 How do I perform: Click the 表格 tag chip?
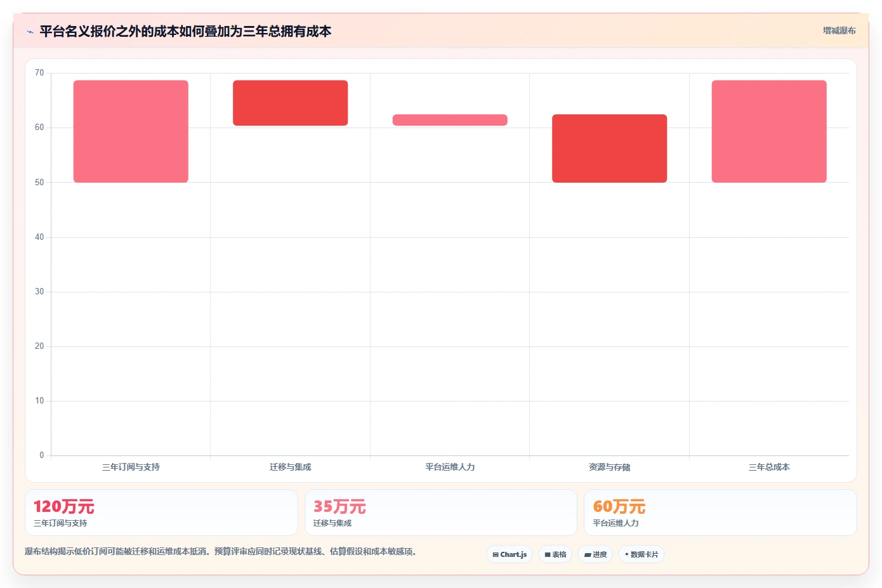click(555, 554)
